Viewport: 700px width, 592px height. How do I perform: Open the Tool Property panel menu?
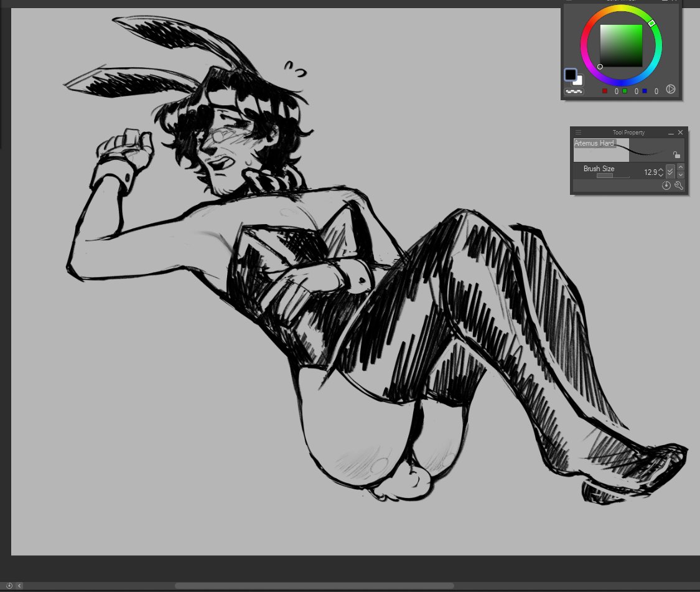click(578, 132)
